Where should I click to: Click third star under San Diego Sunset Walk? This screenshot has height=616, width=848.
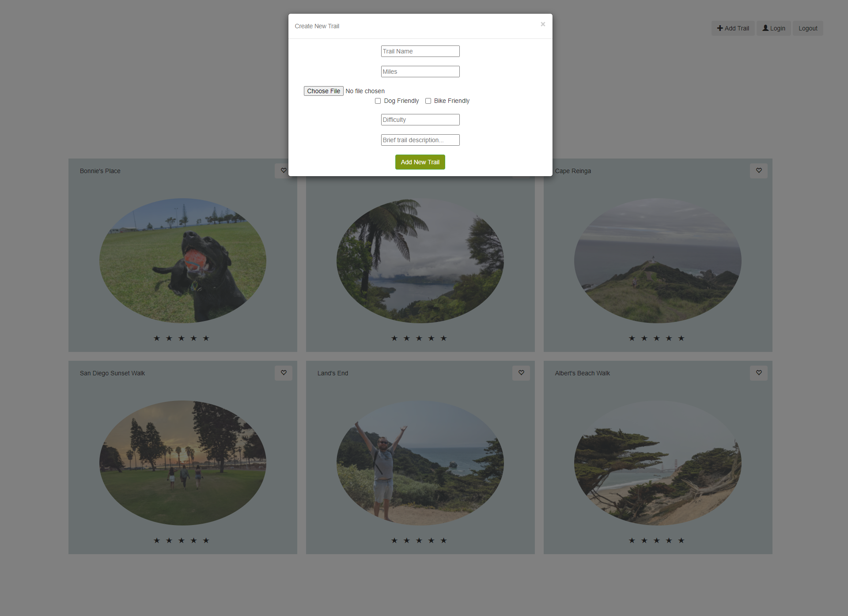182,540
